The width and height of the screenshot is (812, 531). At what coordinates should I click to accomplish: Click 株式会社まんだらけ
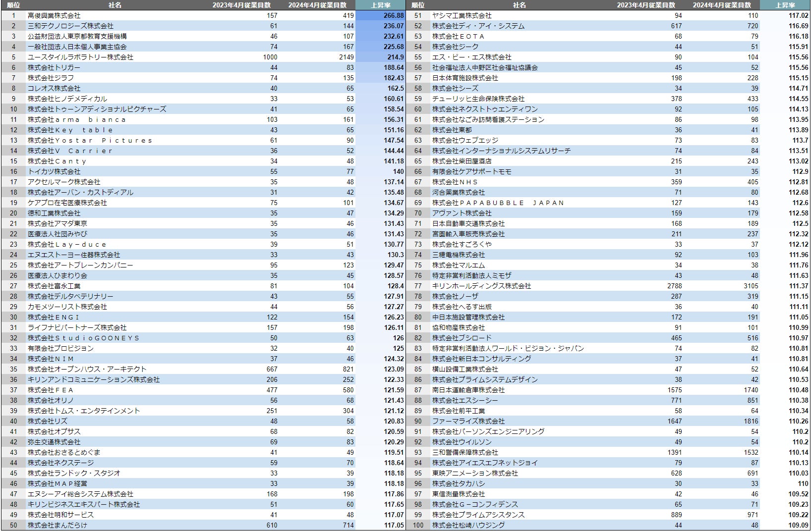tap(58, 525)
